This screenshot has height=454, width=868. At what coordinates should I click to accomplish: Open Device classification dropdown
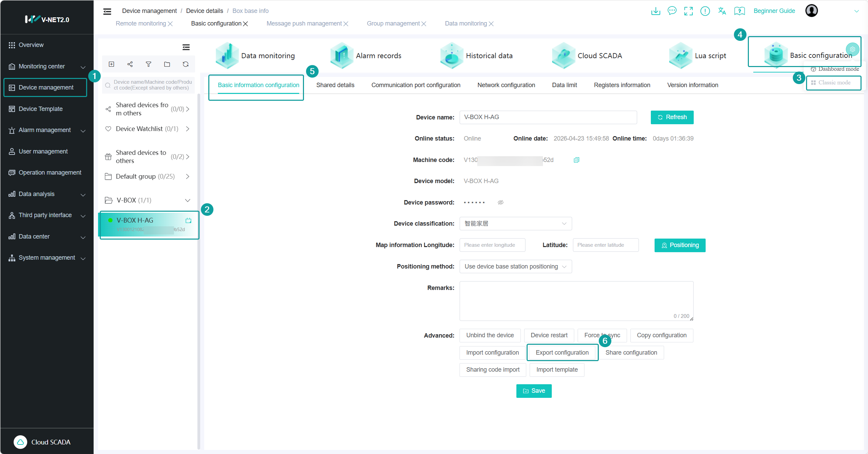coord(515,224)
